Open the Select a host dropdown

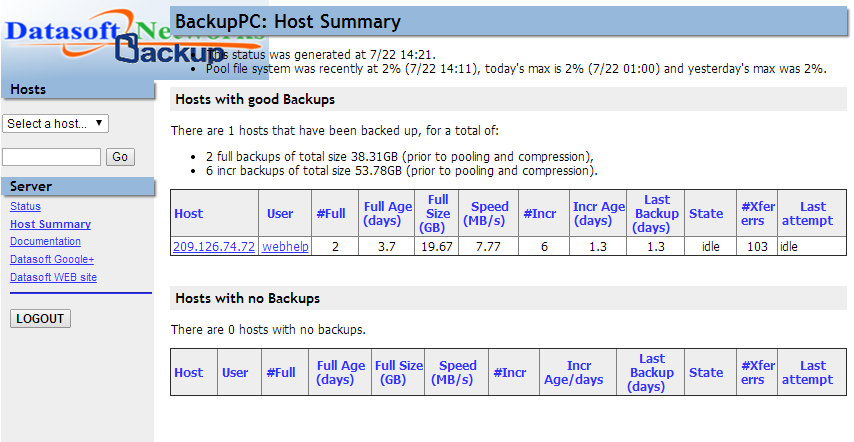56,124
